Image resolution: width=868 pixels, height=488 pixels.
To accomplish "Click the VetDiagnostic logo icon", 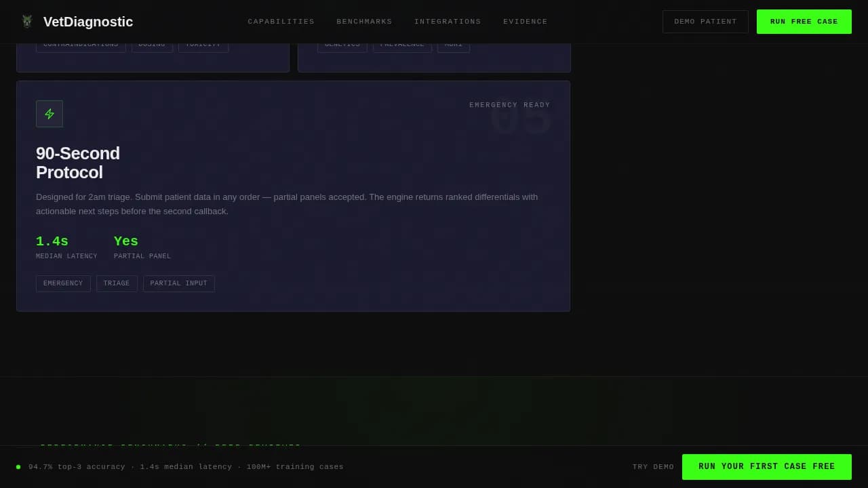I will tap(27, 22).
